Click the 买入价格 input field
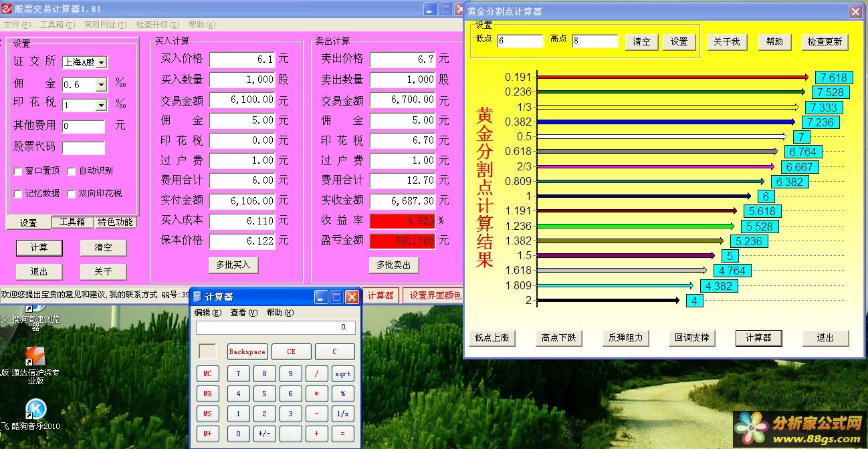This screenshot has width=868, height=449. (x=243, y=59)
